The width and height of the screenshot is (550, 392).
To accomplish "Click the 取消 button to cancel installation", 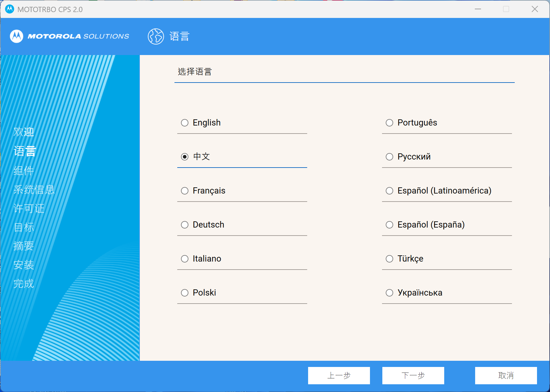I will tap(506, 376).
